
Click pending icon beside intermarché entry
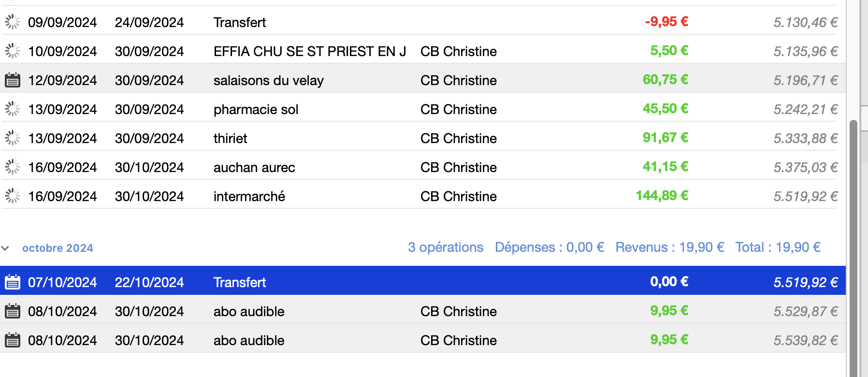[13, 196]
